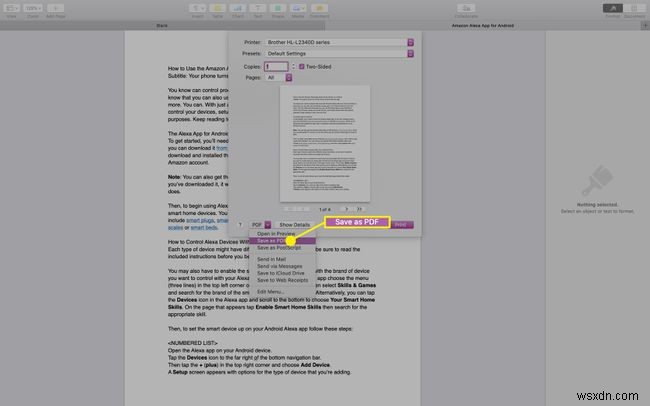Click the scales link in document
Image resolution: width=650 pixels, height=406 pixels.
click(175, 228)
